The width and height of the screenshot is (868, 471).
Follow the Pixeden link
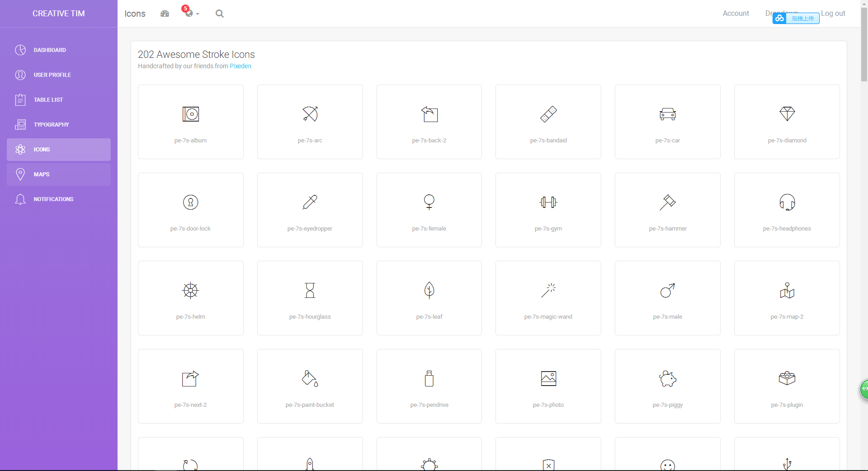coord(241,66)
